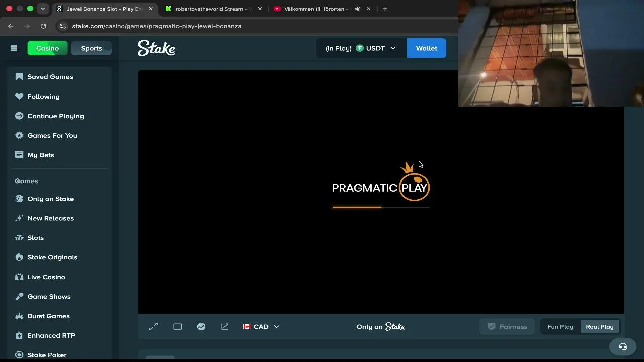Open the Stake hamburger menu
This screenshot has width=644, height=362.
coord(14,48)
